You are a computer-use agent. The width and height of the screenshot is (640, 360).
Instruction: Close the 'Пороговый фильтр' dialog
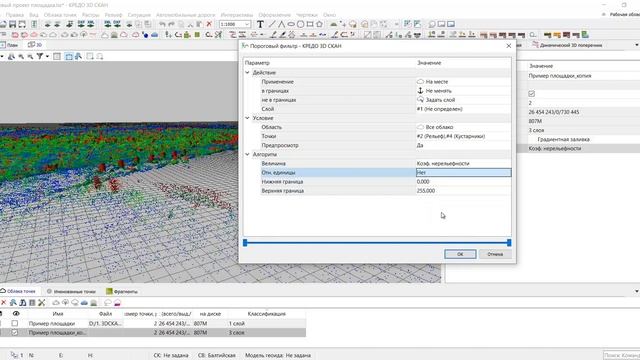point(509,46)
